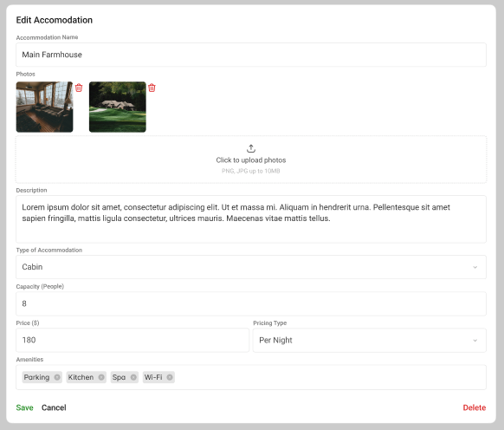The width and height of the screenshot is (504, 430).
Task: Focus the Capacity (People) field
Action: point(251,303)
